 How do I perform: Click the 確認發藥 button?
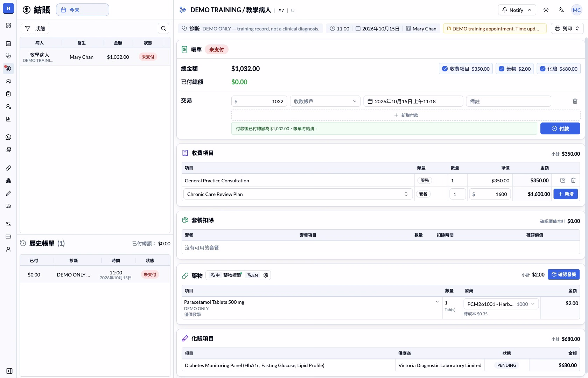(563, 274)
